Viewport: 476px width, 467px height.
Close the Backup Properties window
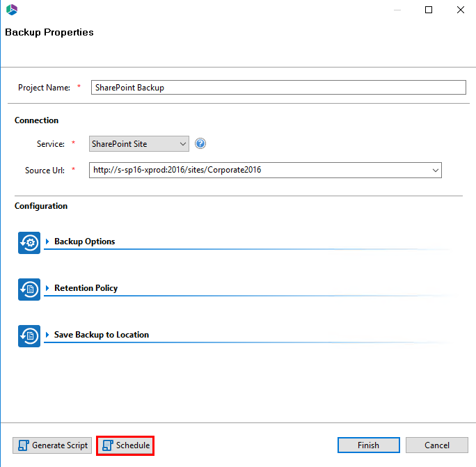click(x=460, y=10)
